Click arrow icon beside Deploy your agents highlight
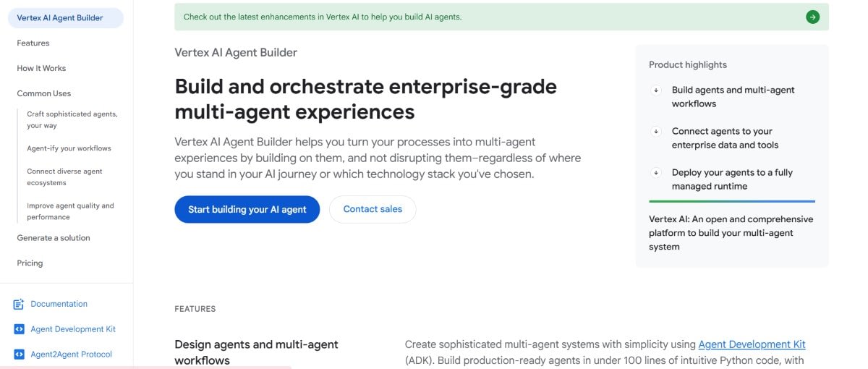Viewport: 868px width, 369px height. click(x=656, y=173)
